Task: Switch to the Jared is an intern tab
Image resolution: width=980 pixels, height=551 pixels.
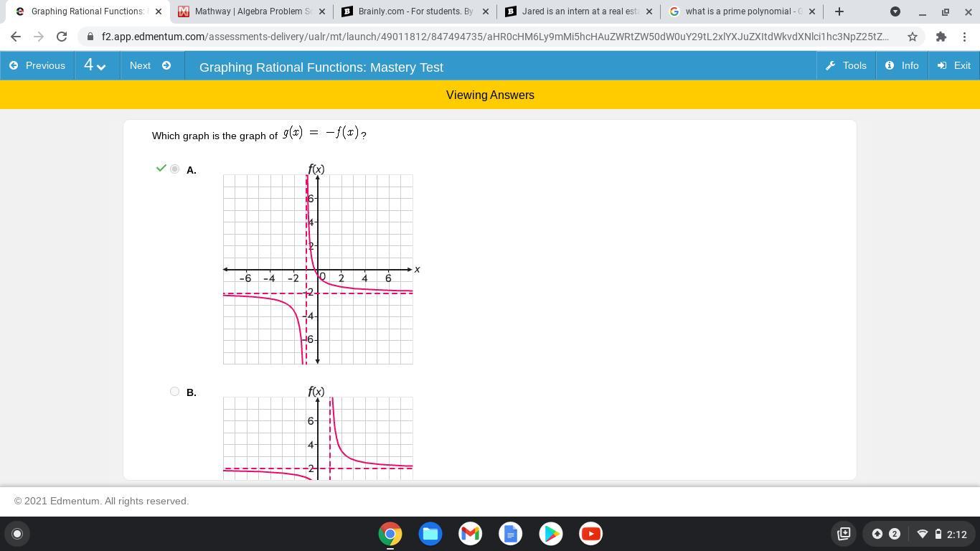Action: (x=579, y=11)
